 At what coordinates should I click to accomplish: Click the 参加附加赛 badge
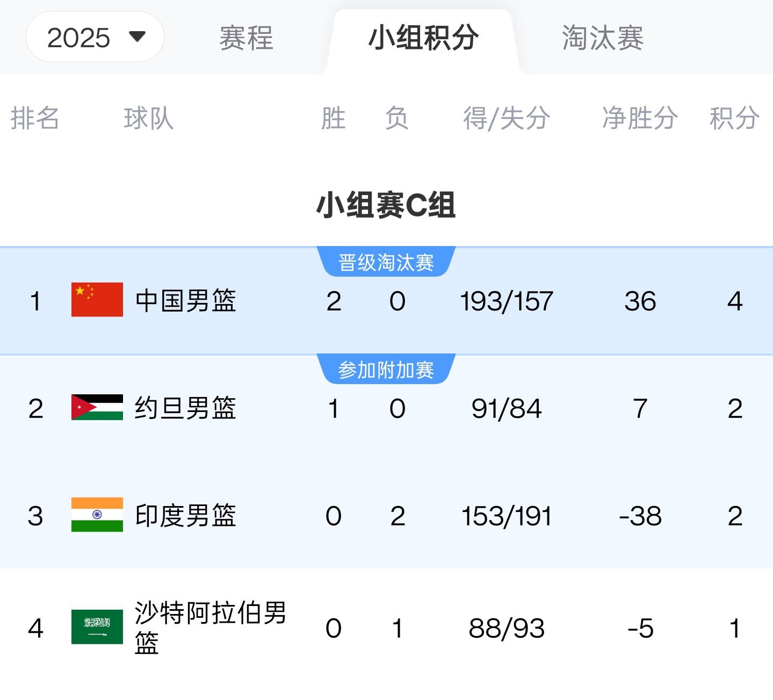pos(386,370)
